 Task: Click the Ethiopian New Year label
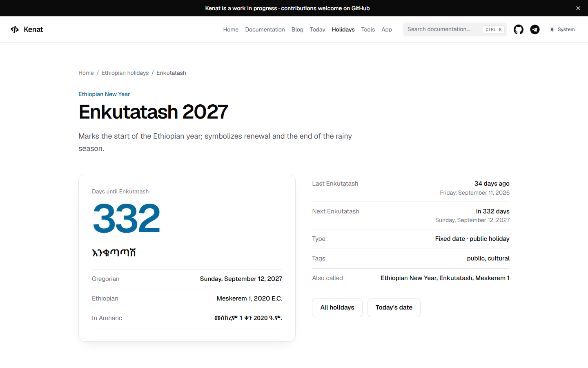(x=104, y=94)
